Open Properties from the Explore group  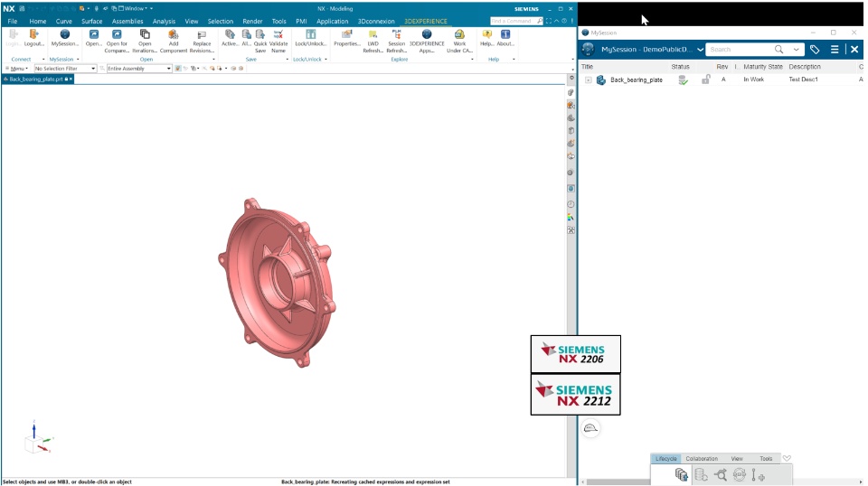pyautogui.click(x=346, y=35)
